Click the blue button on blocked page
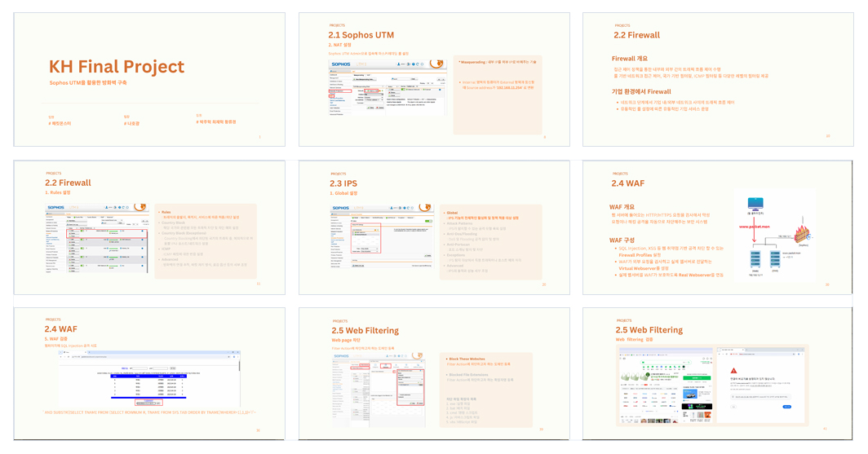 point(786,407)
